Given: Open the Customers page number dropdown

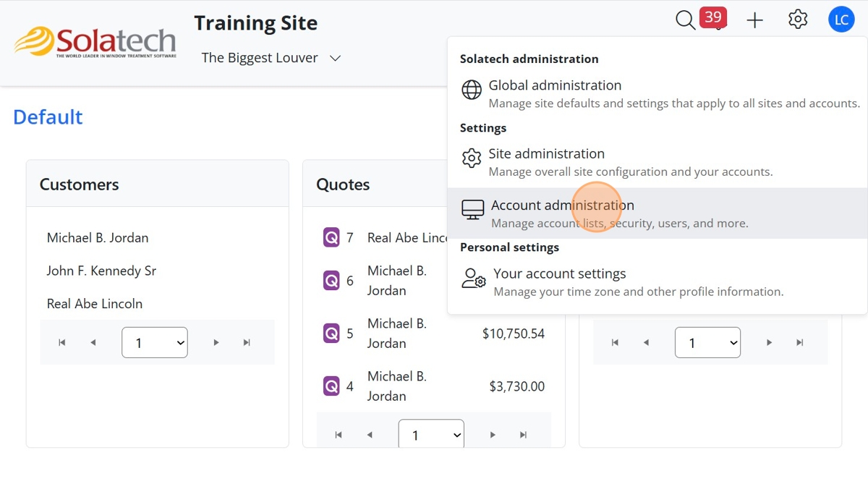Looking at the screenshot, I should (x=155, y=342).
